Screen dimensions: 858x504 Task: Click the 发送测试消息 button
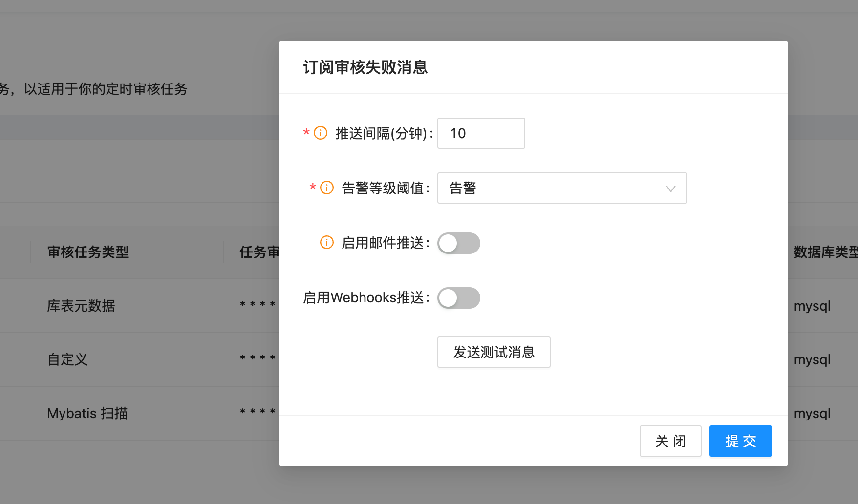[x=493, y=352]
